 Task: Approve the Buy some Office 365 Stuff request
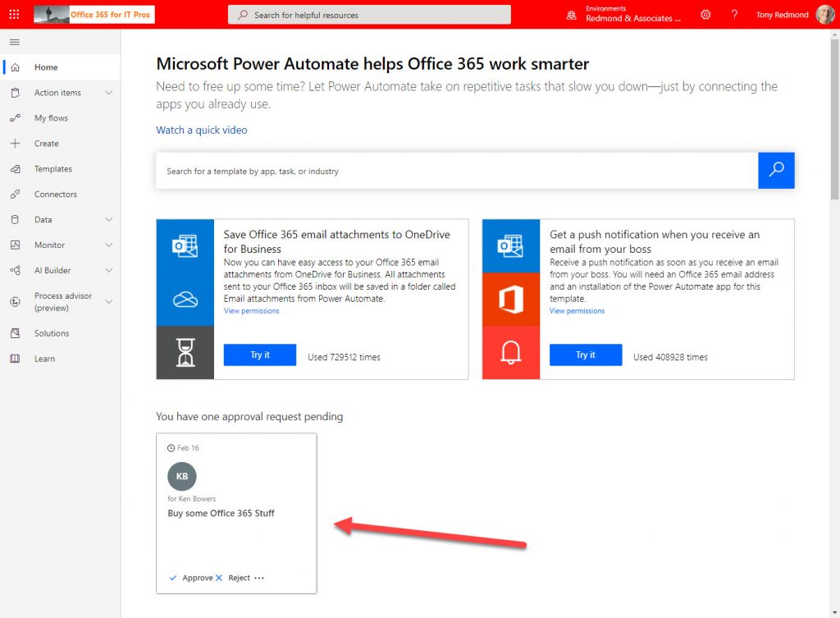point(196,577)
